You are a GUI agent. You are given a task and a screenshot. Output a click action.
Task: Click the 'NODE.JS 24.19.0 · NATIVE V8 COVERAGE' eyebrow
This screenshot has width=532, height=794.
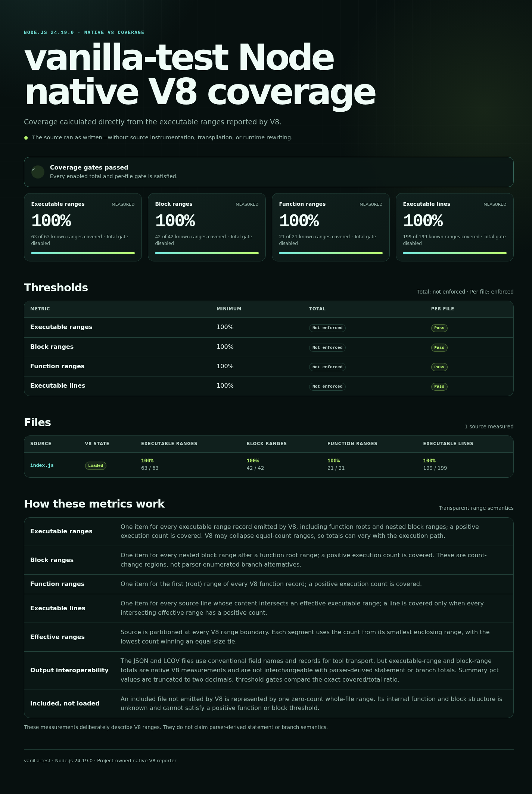tap(84, 32)
